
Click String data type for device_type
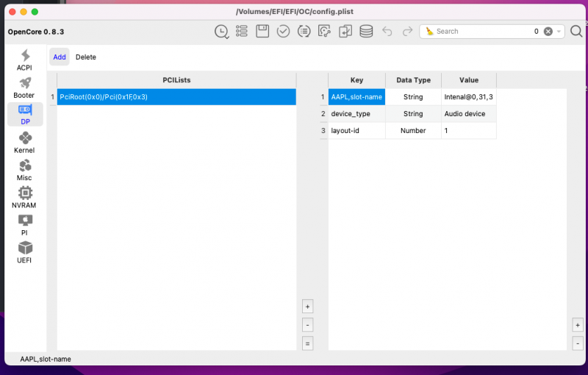[413, 114]
